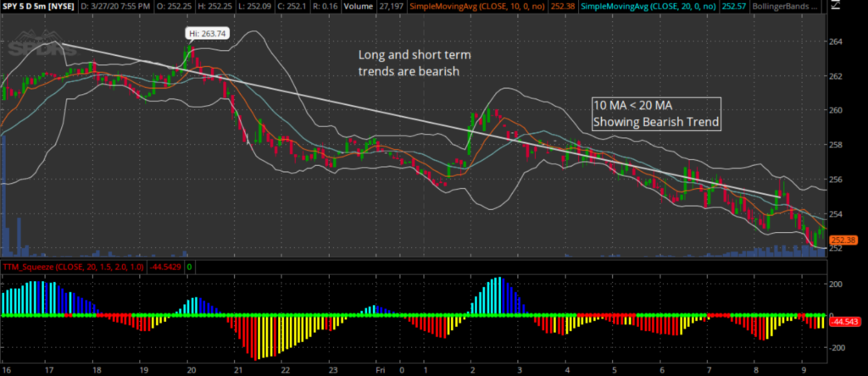Click the 22 label on time axis
Viewport: 868px width, 376px height.
point(285,369)
